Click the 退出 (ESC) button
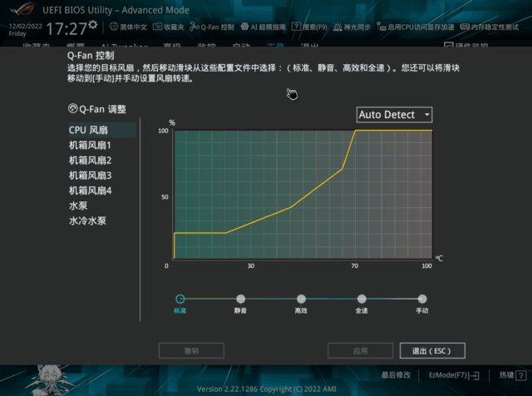 (431, 351)
